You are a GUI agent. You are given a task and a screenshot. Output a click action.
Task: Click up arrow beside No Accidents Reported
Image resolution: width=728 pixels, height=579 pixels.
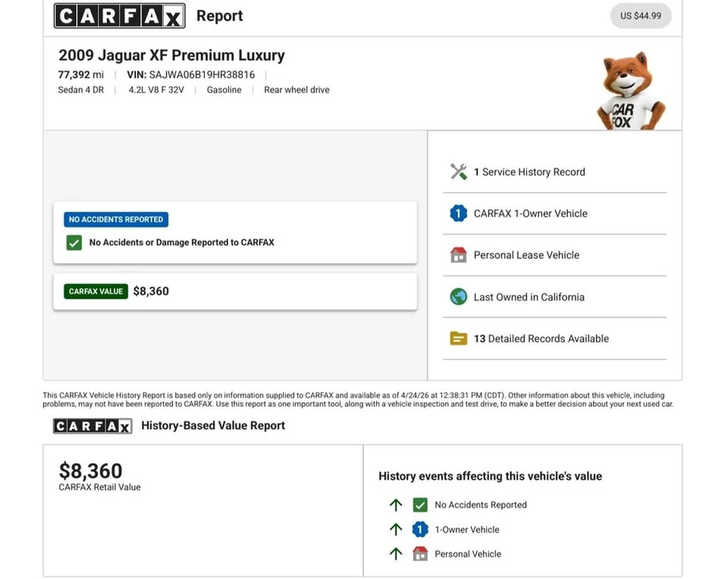coord(395,505)
